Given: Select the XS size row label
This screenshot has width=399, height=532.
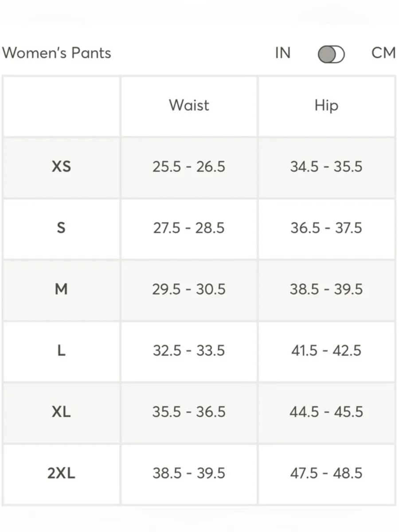Looking at the screenshot, I should 61,167.
